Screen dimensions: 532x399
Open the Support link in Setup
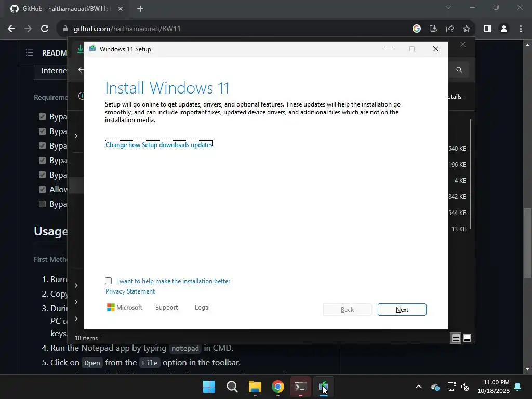[167, 307]
